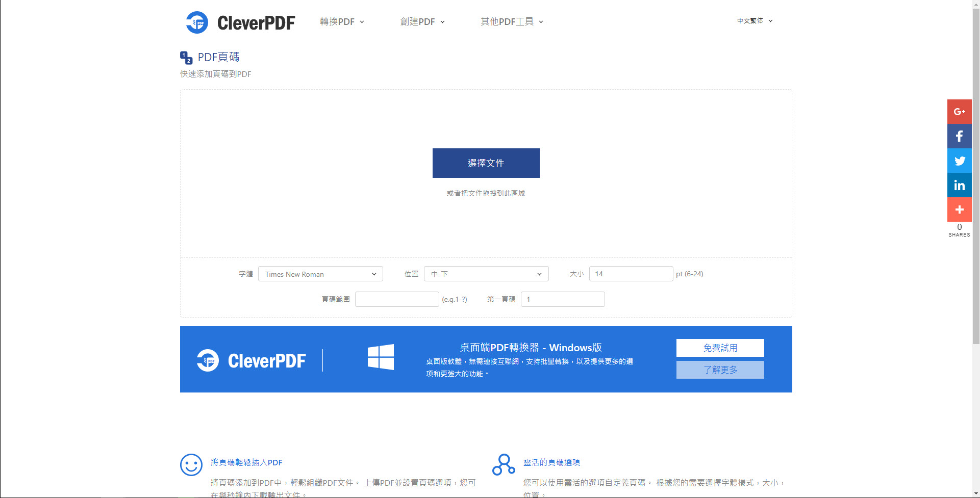Click the 了解更多 link
980x498 pixels.
click(720, 370)
